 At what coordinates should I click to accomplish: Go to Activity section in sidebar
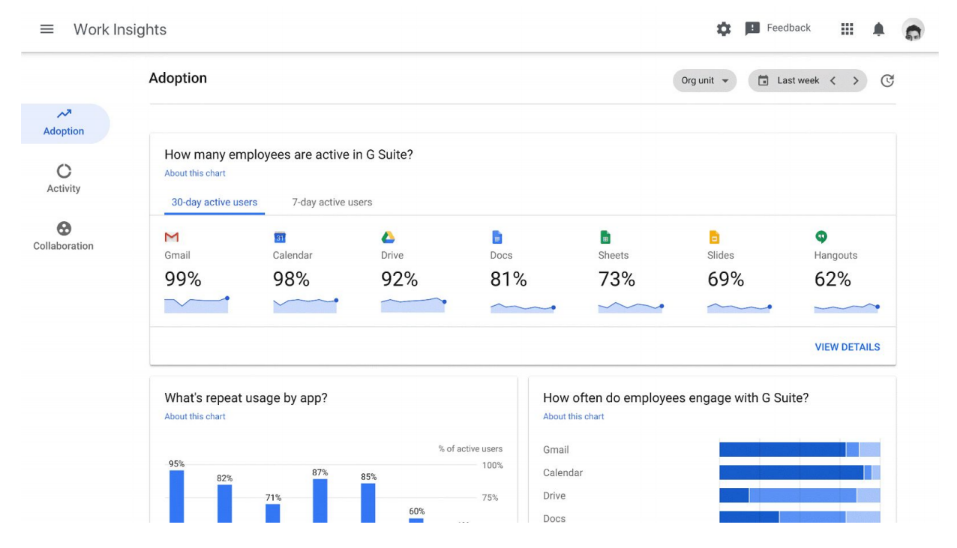[63, 178]
